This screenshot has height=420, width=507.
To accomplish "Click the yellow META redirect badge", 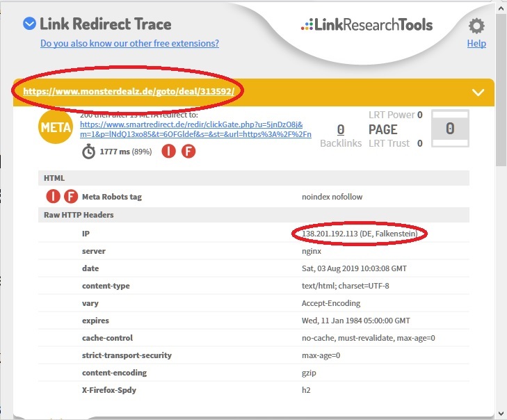I will pos(56,126).
